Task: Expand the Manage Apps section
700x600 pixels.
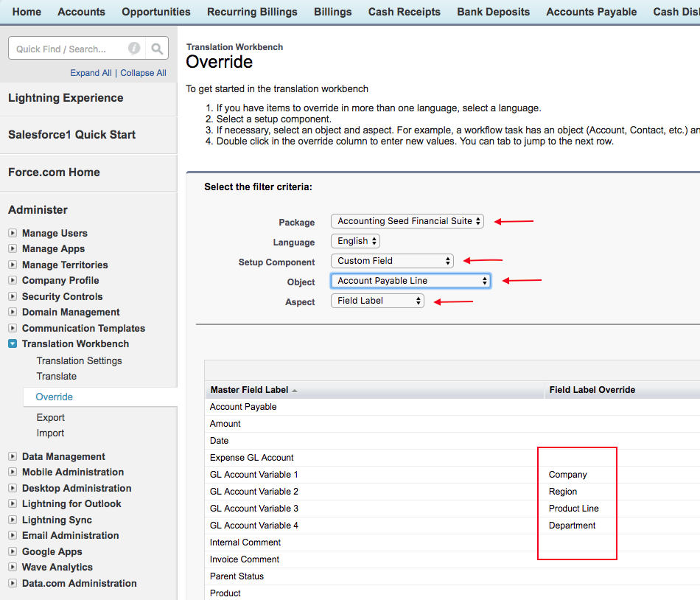Action: pyautogui.click(x=13, y=248)
